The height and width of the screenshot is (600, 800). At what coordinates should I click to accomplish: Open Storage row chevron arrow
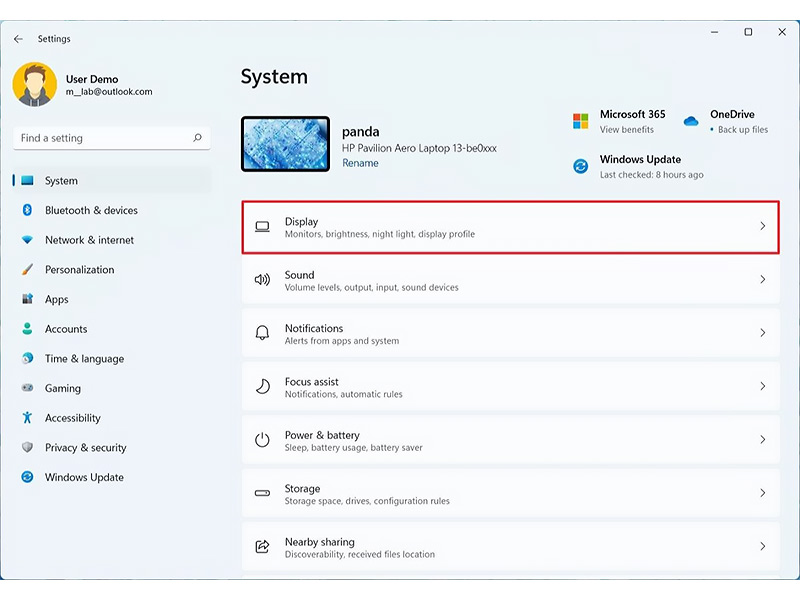tap(763, 493)
